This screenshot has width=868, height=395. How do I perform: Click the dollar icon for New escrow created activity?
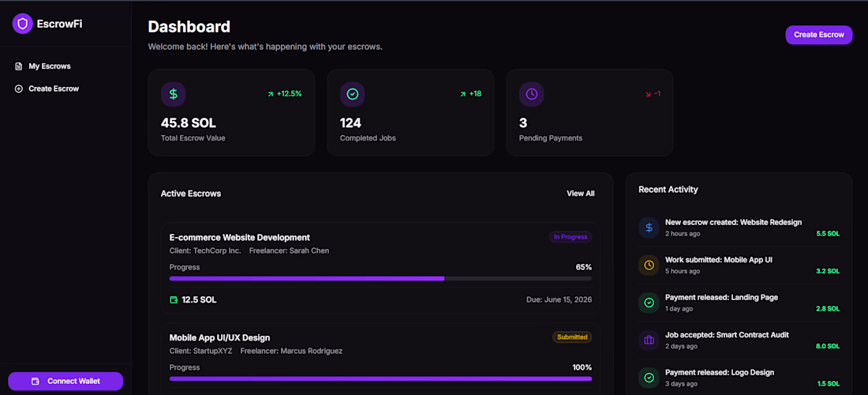tap(649, 228)
